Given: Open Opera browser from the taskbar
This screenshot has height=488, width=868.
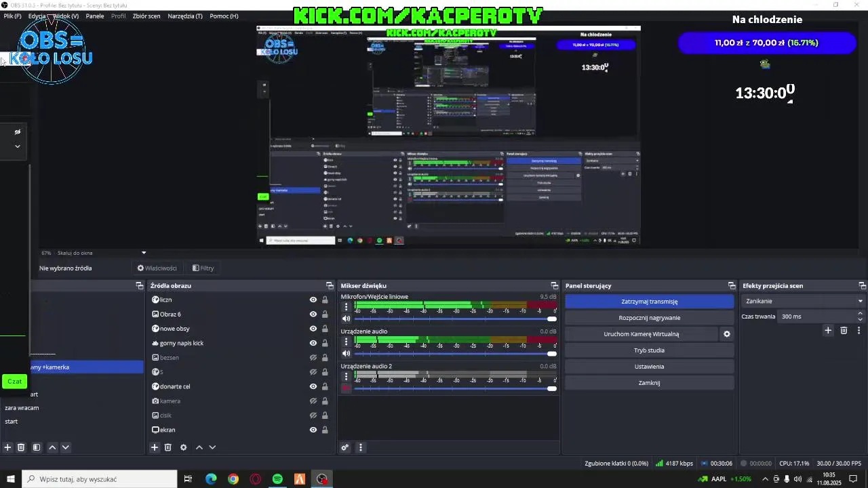Looking at the screenshot, I should pos(256,479).
